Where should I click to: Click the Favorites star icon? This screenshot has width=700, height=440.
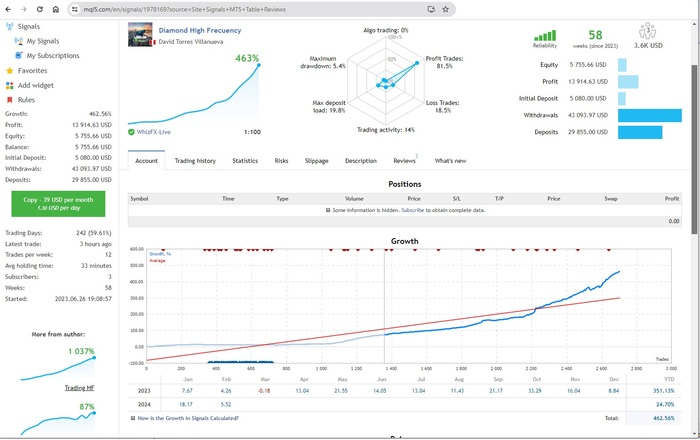(x=9, y=71)
